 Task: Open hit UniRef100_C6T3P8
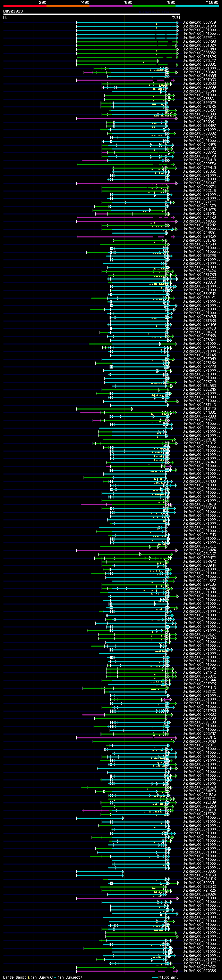tap(199, 26)
